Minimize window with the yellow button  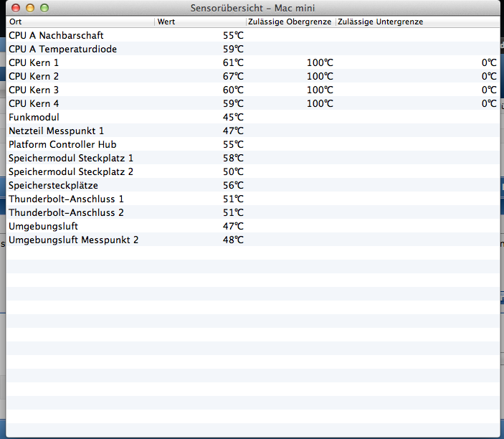tap(30, 8)
